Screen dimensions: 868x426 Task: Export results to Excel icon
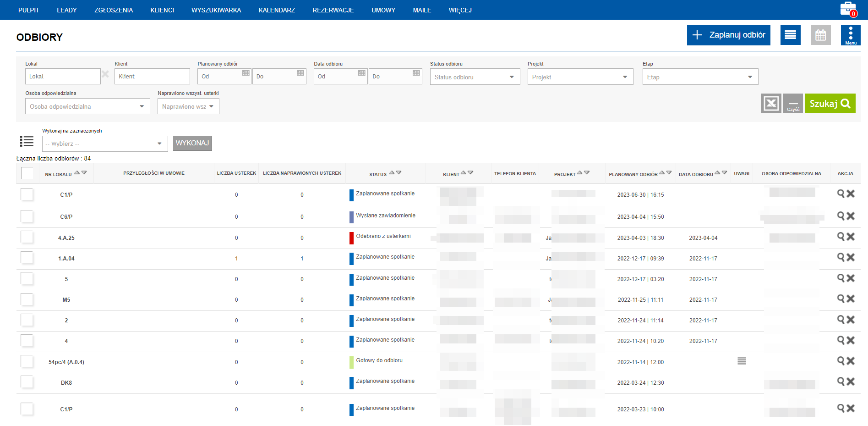[x=771, y=104]
